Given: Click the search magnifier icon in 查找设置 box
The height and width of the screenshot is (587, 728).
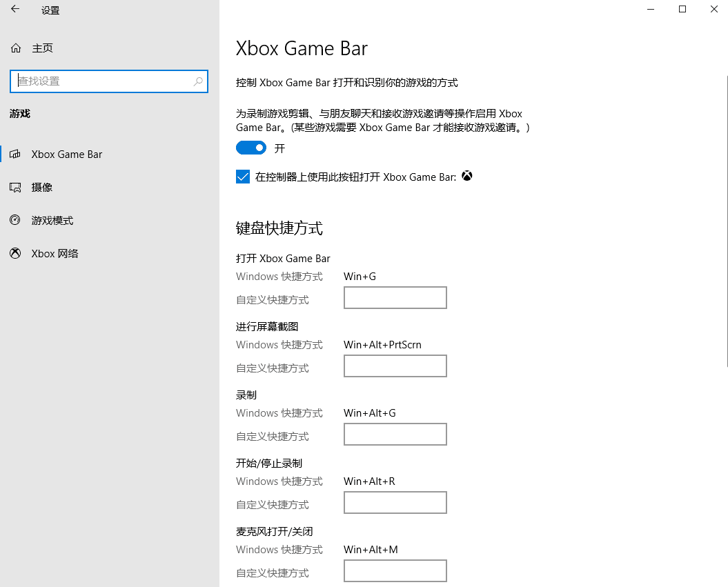Looking at the screenshot, I should click(x=198, y=81).
